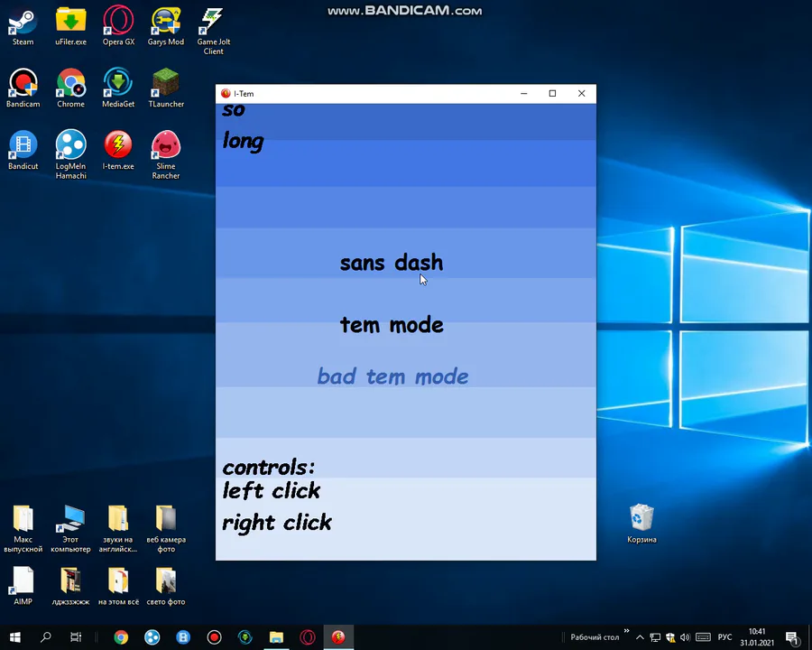Open Bandicut from the taskbar

[183, 637]
